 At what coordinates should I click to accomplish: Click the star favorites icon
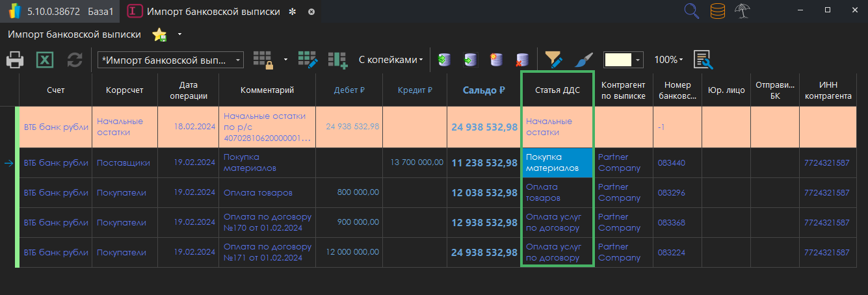[159, 34]
